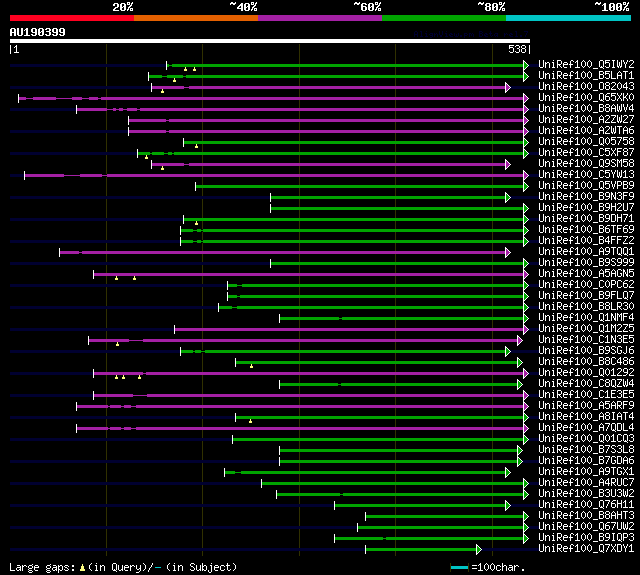Select the UniRef100_Q67UW2 label
This screenshot has width=640, height=575.
coord(586,527)
